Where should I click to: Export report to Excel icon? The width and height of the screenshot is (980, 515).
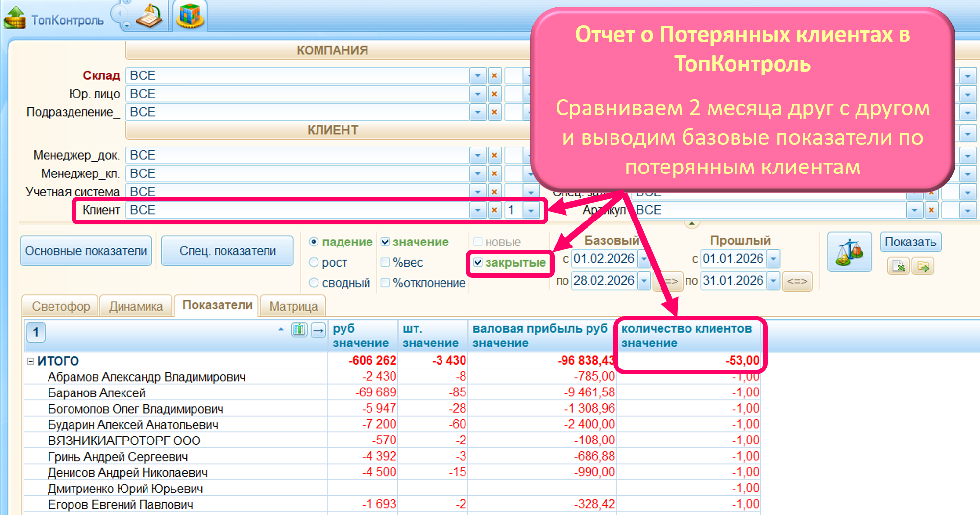click(x=899, y=266)
